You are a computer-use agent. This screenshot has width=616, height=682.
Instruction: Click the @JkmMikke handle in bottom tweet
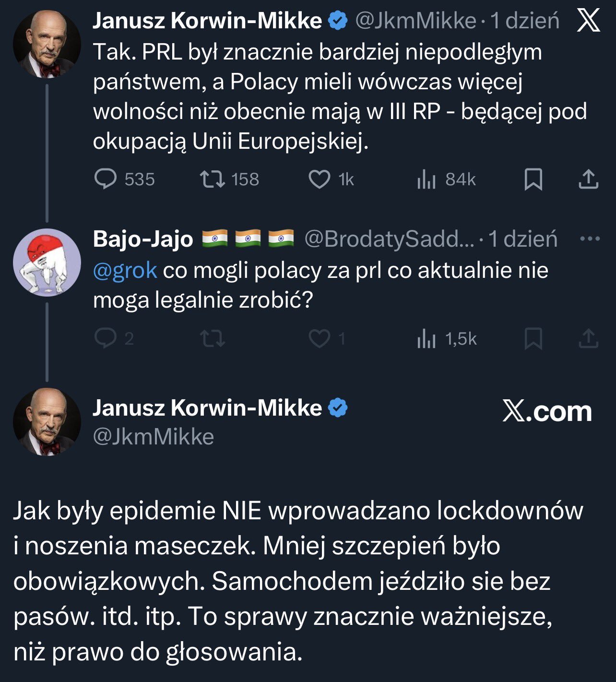[153, 437]
